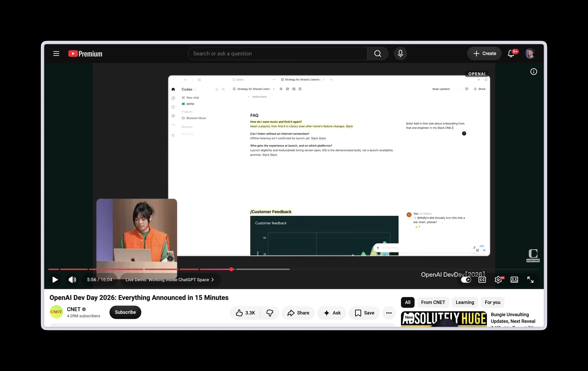
Task: Expand the Live Demo chapter list
Action: pyautogui.click(x=170, y=279)
